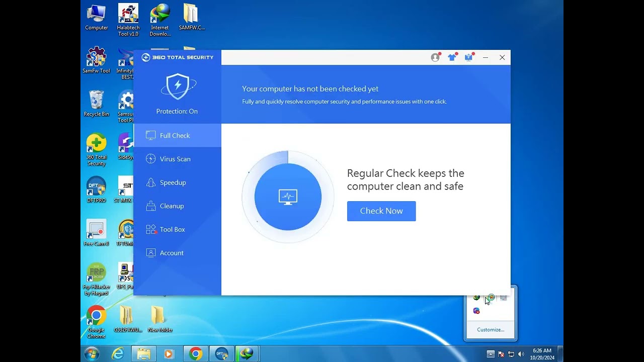The height and width of the screenshot is (362, 644).
Task: Click the 360 Total Security tray icon
Action: pos(491,298)
